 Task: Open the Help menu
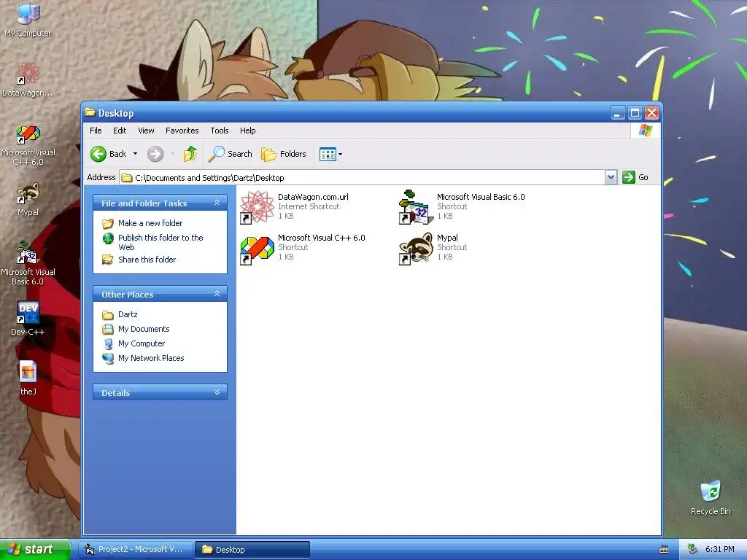click(248, 131)
